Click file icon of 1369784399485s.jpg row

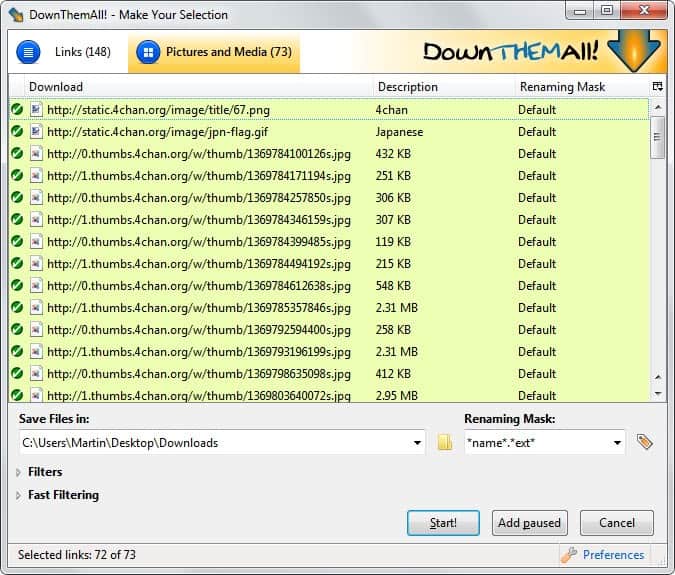pos(36,241)
